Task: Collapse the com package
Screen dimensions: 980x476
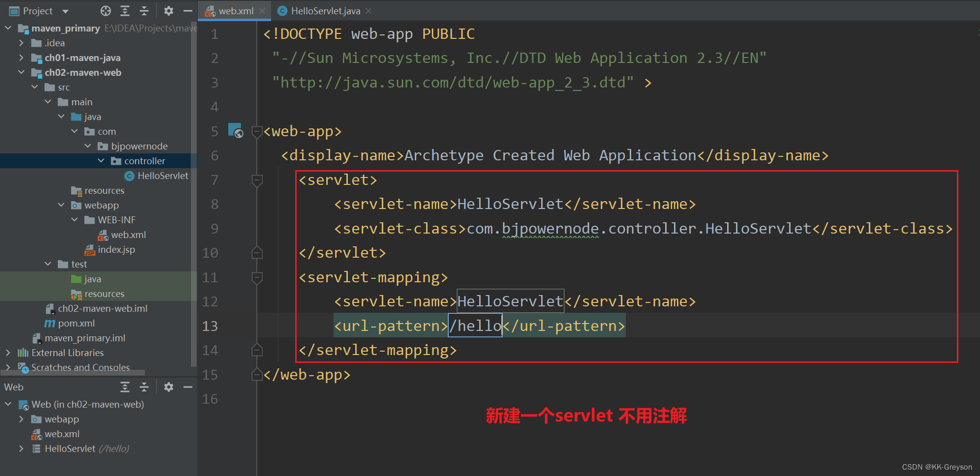Action: tap(74, 131)
